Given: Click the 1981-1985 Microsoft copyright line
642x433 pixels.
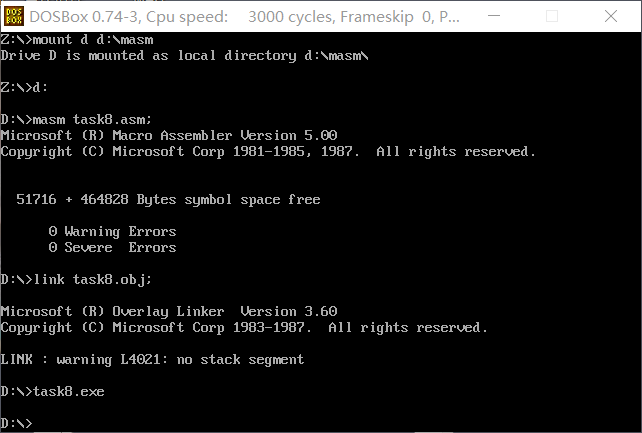Looking at the screenshot, I should pyautogui.click(x=268, y=151).
